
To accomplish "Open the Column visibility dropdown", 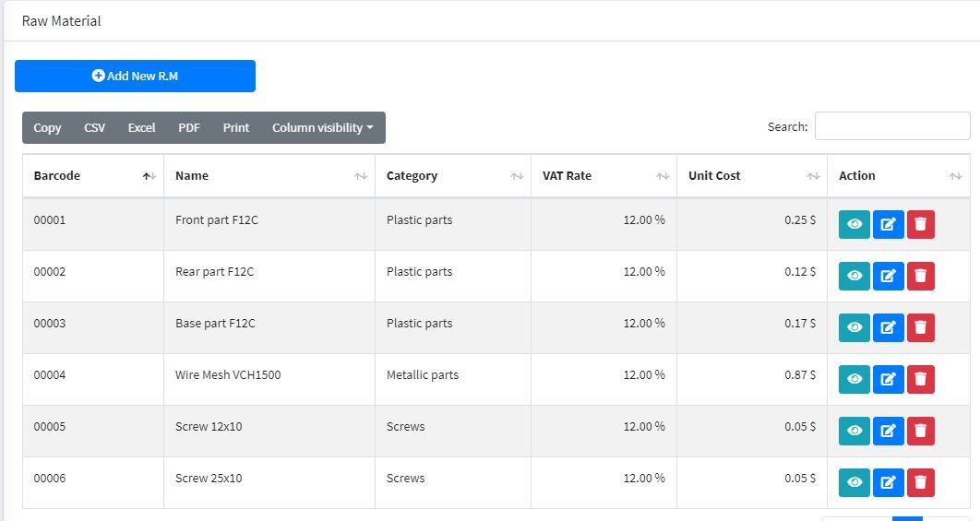I will click(x=322, y=128).
